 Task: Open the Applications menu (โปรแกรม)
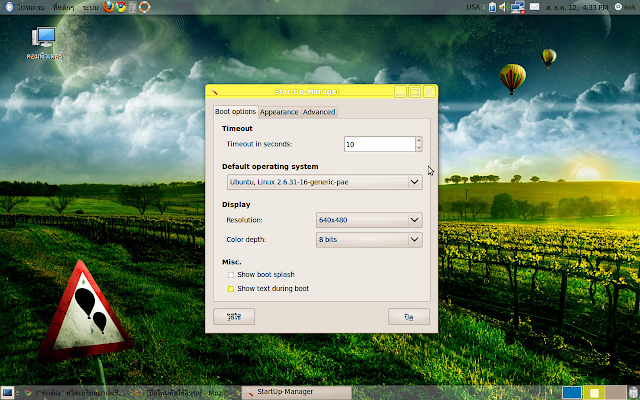pos(31,7)
